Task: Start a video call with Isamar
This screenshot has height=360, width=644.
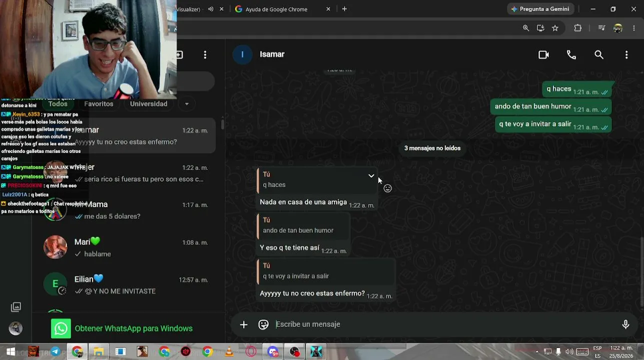Action: [543, 54]
